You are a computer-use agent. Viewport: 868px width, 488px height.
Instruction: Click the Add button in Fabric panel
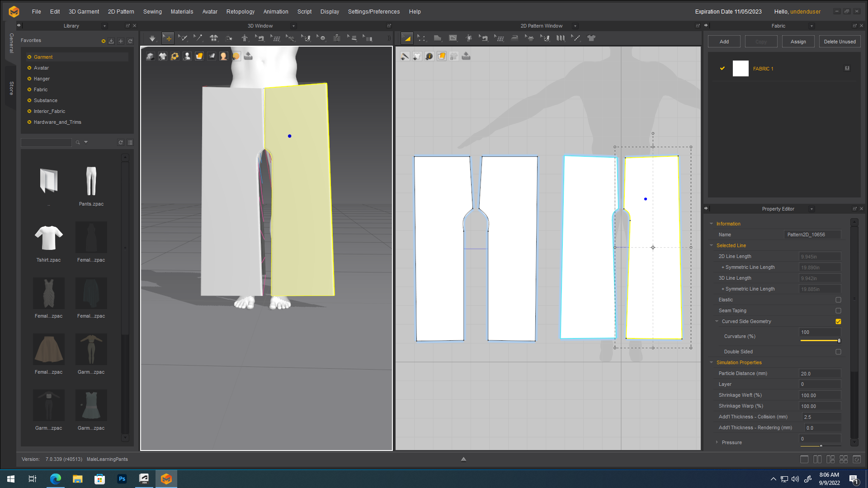pyautogui.click(x=724, y=41)
